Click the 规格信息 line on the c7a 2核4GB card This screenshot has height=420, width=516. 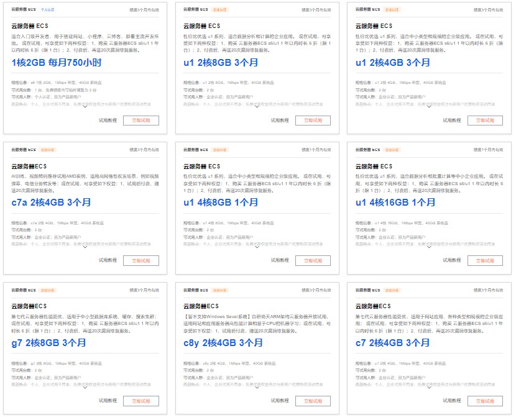coord(58,223)
